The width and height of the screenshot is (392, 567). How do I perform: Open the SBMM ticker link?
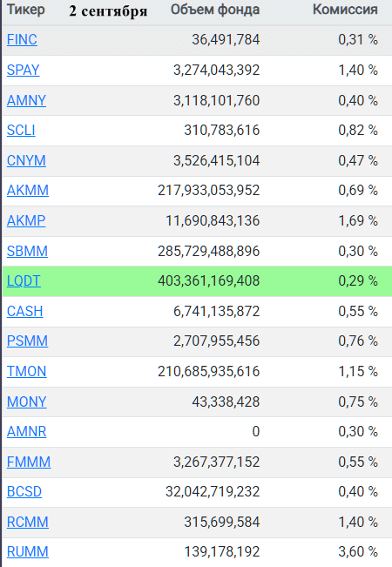[x=28, y=251]
